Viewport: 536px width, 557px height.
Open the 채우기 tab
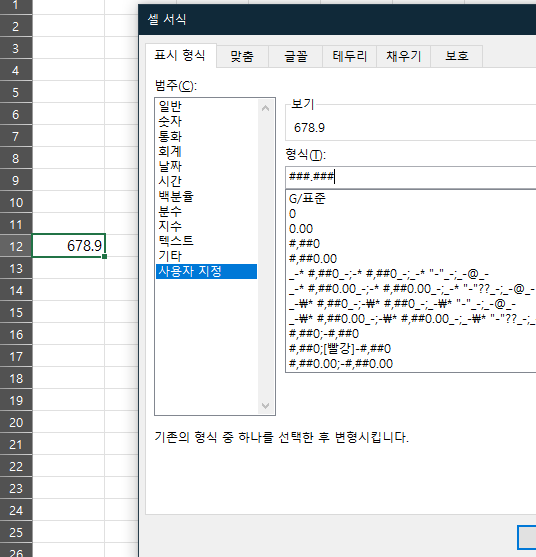tap(404, 56)
